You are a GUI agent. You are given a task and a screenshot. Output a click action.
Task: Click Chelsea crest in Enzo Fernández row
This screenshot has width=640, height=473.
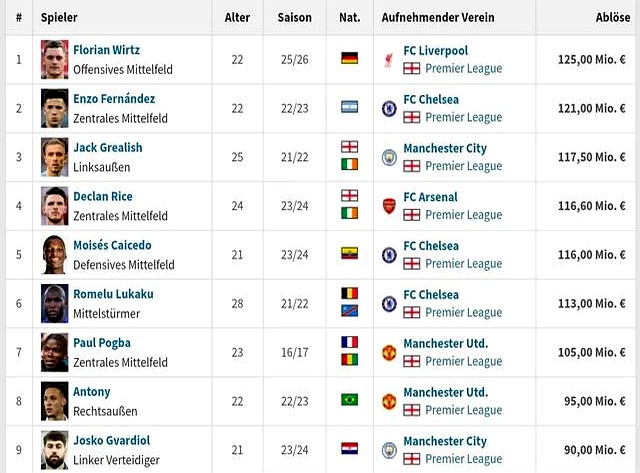click(389, 109)
